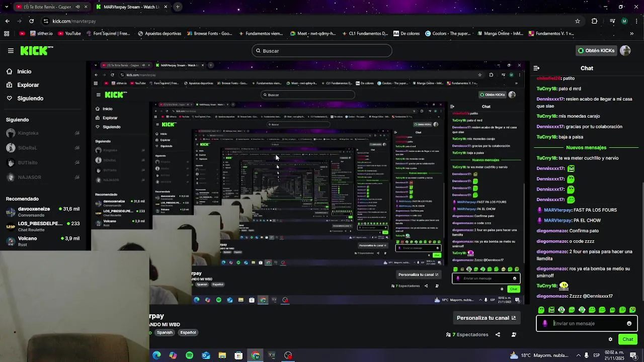Open the Chrome three-dot menu
This screenshot has height=362, width=644.
pos(637,21)
